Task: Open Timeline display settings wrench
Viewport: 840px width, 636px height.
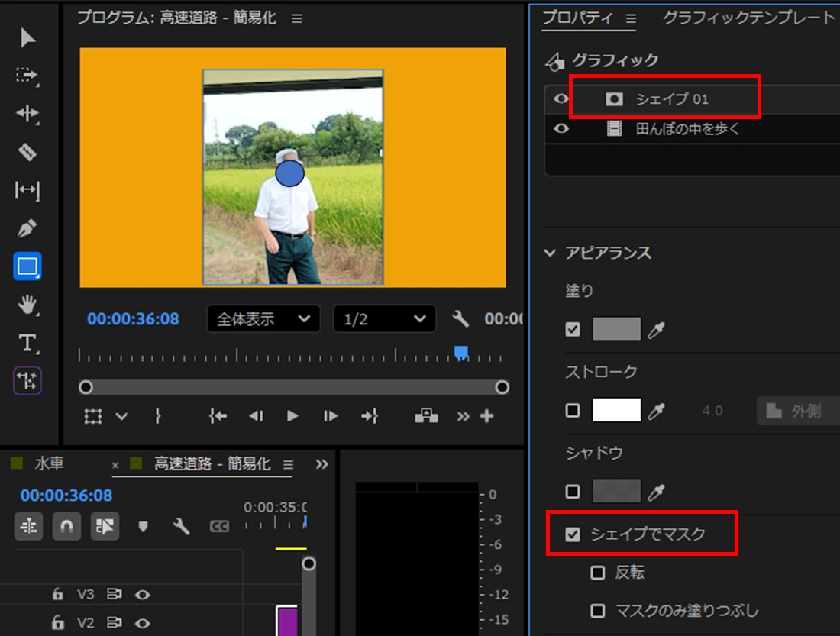Action: (x=181, y=526)
